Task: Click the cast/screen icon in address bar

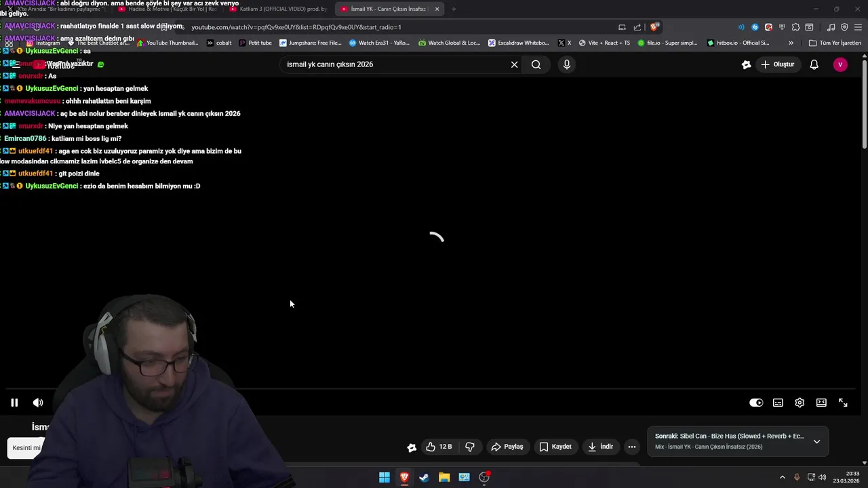Action: pyautogui.click(x=622, y=27)
